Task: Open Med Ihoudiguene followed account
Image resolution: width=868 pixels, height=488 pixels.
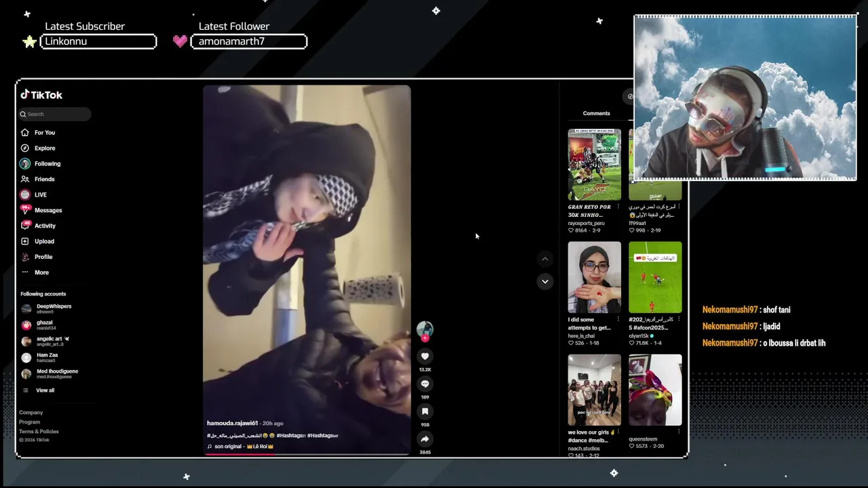Action: 50,373
